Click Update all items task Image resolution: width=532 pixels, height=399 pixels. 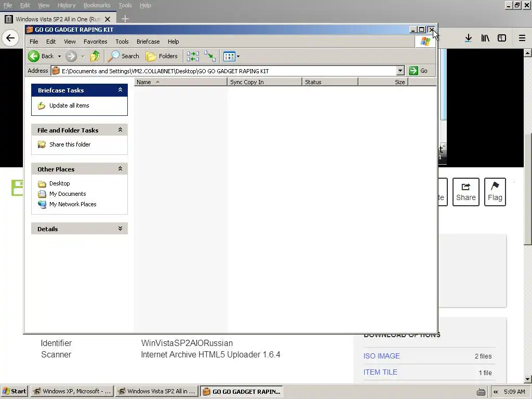click(x=69, y=105)
